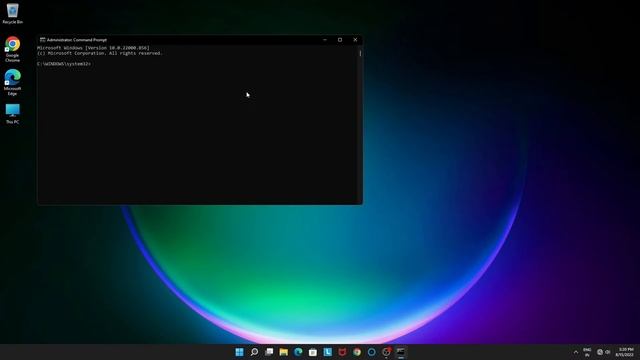
Task: Open the blue circle app in taskbar
Action: coord(371,352)
